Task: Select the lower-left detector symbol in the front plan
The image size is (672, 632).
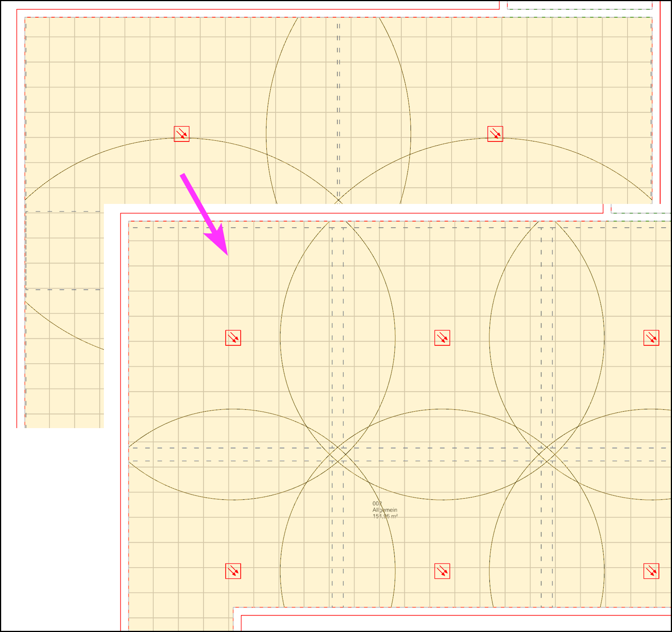Action: (233, 571)
